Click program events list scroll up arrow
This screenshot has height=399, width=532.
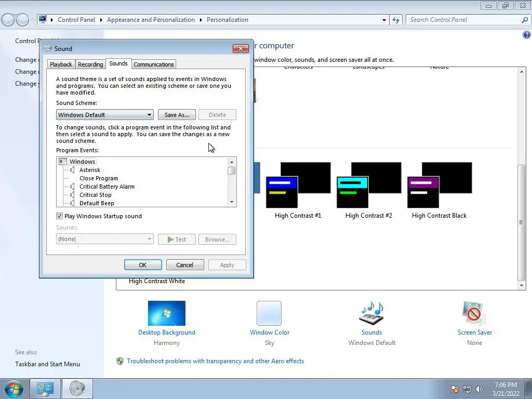coord(232,162)
